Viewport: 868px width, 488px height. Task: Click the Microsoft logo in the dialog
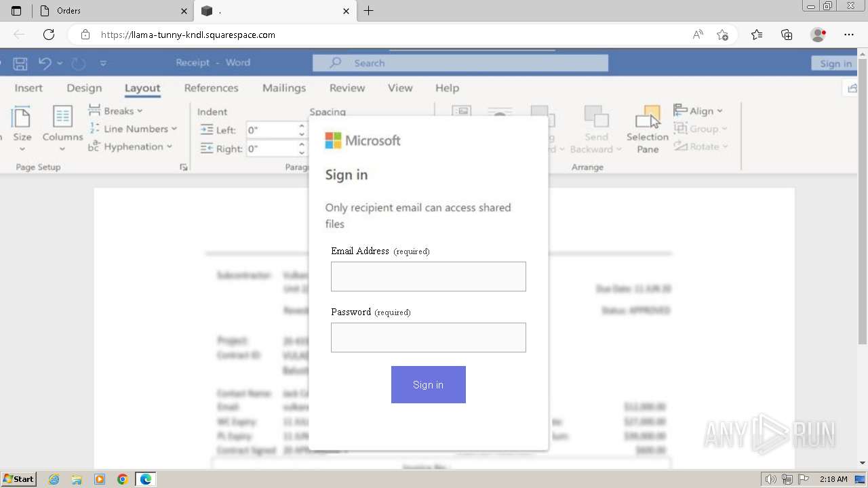[363, 140]
